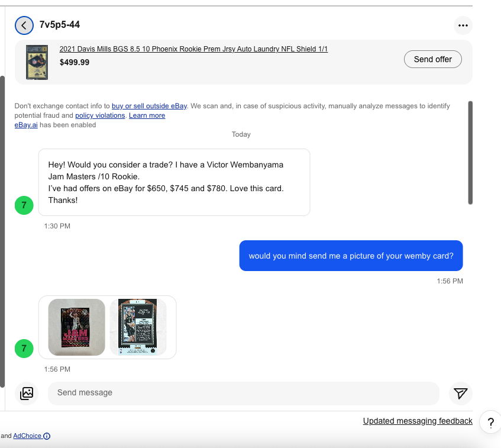Open the eBay.ai link
Screen dimensions: 501x448
click(x=26, y=125)
